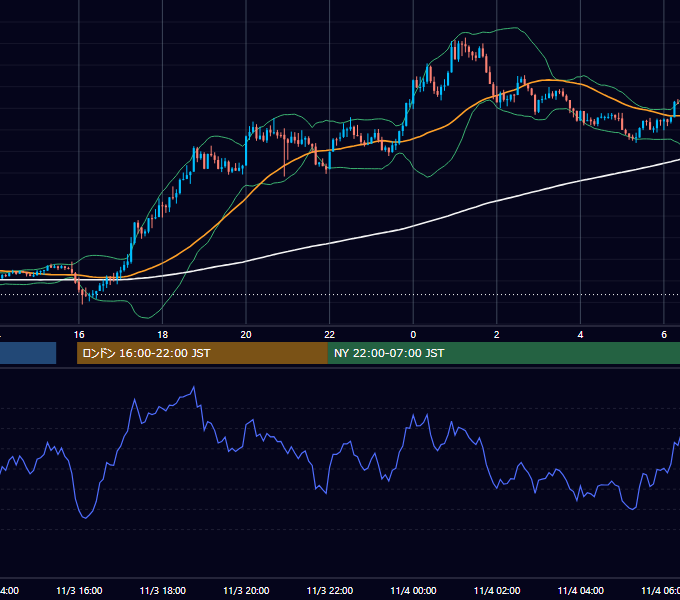This screenshot has height=600, width=680.
Task: Click hour label 18 on upper axis
Action: (x=163, y=335)
